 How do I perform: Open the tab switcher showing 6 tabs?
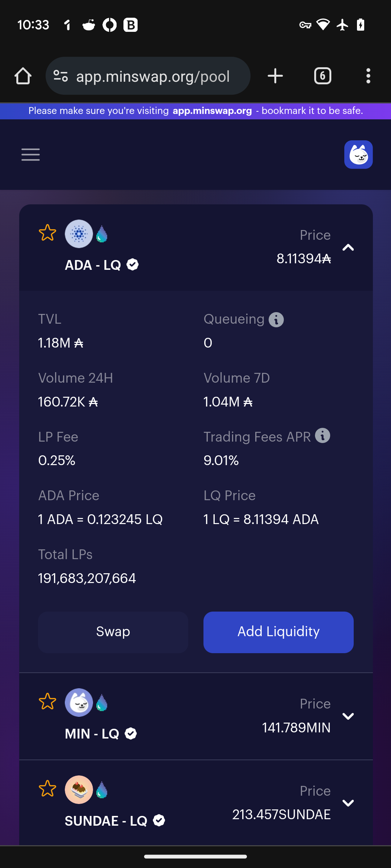[x=323, y=76]
